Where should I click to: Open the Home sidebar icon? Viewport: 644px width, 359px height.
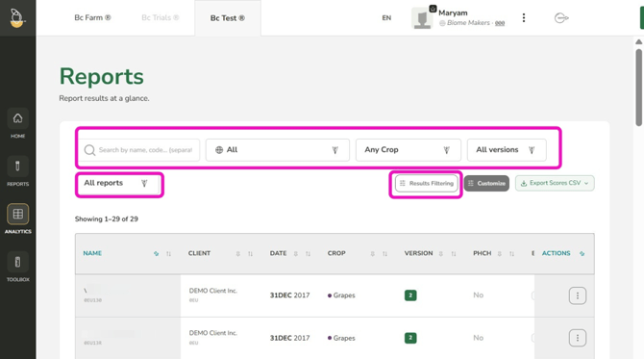point(17,118)
